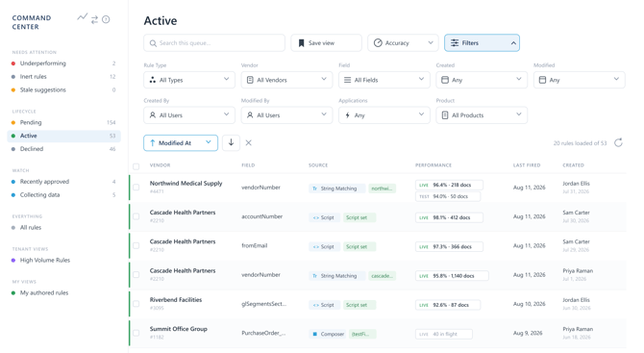644x353 pixels.
Task: Click the person icon in Created By filter
Action: point(153,115)
